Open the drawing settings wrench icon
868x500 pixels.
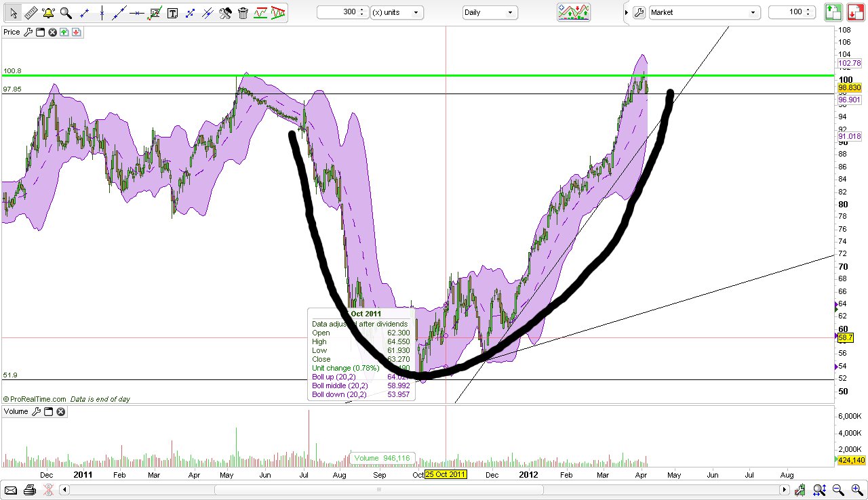[225, 12]
